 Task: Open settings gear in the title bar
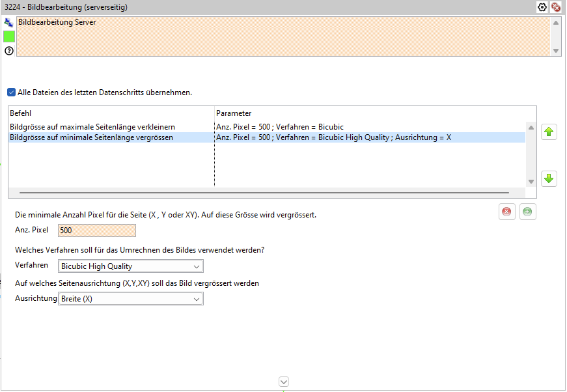pos(542,7)
